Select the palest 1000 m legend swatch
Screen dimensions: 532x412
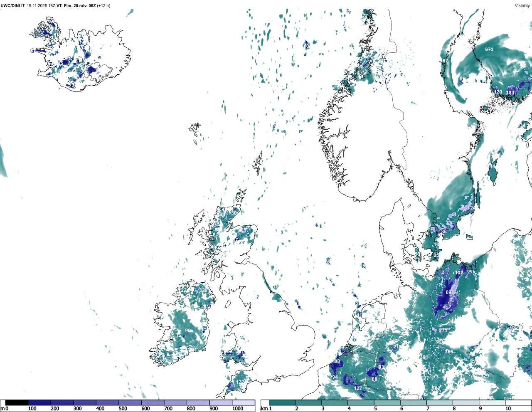tap(244, 402)
